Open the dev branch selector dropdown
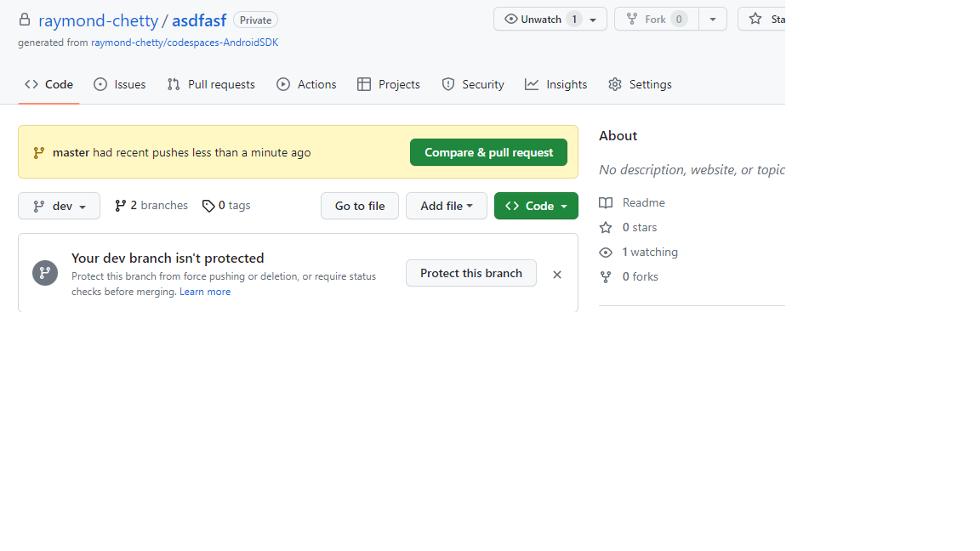 pos(59,205)
